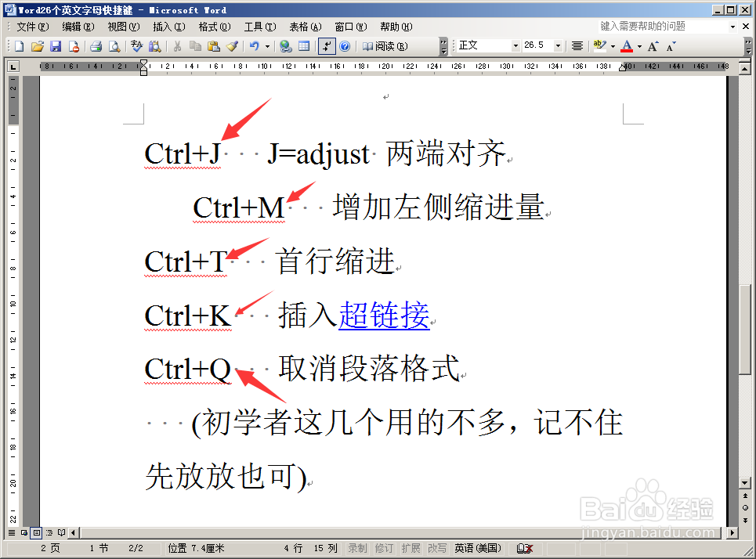Toggle track changes via 修订 indicator
The width and height of the screenshot is (756, 559).
tap(385, 548)
